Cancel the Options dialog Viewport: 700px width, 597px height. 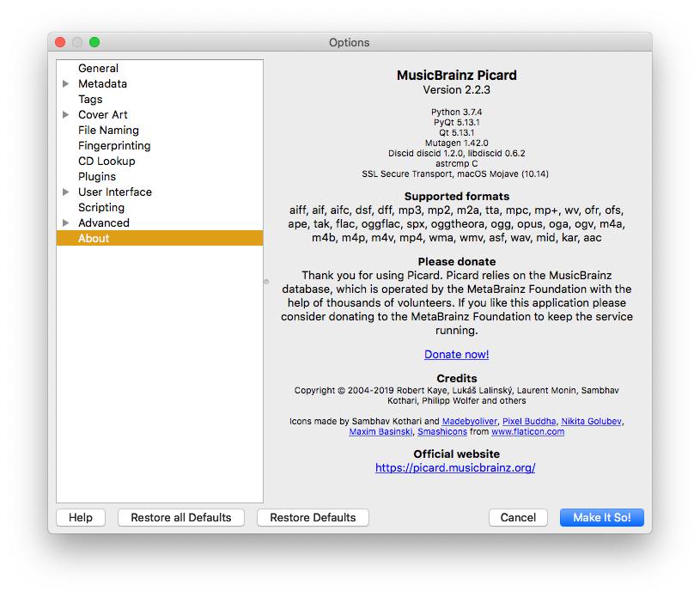(x=518, y=517)
